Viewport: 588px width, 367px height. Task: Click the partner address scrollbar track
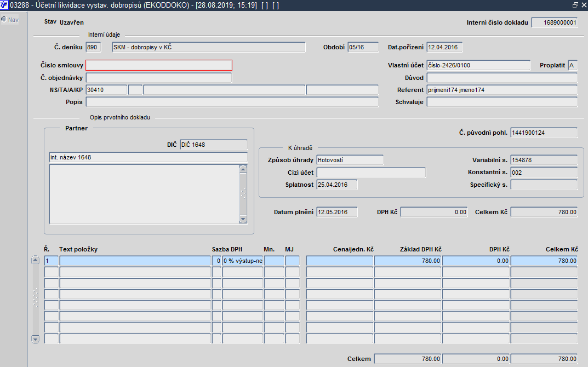click(243, 194)
